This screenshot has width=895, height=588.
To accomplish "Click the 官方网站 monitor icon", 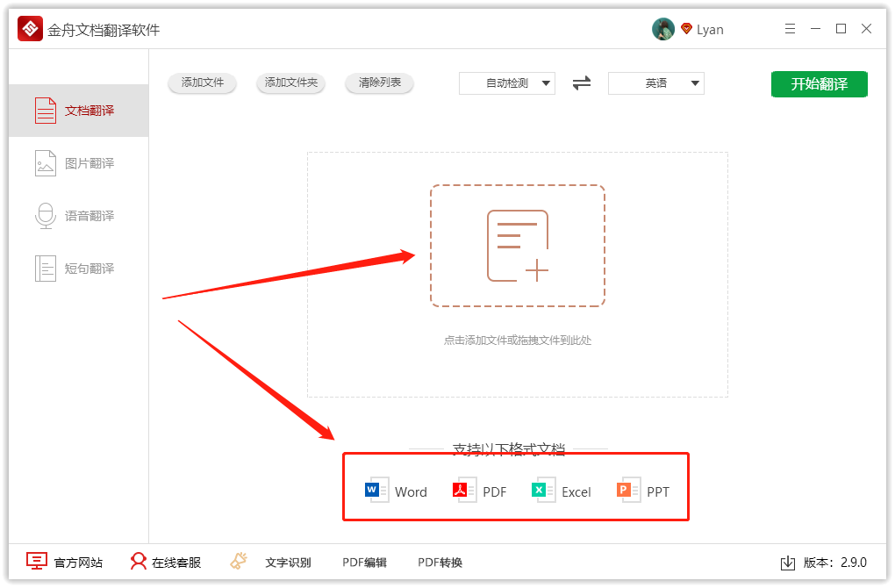I will coord(37,561).
